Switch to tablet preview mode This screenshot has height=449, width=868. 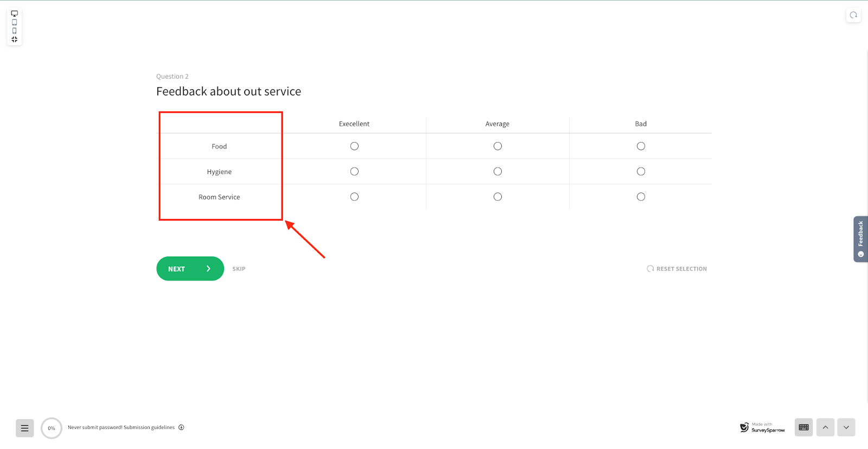click(15, 22)
